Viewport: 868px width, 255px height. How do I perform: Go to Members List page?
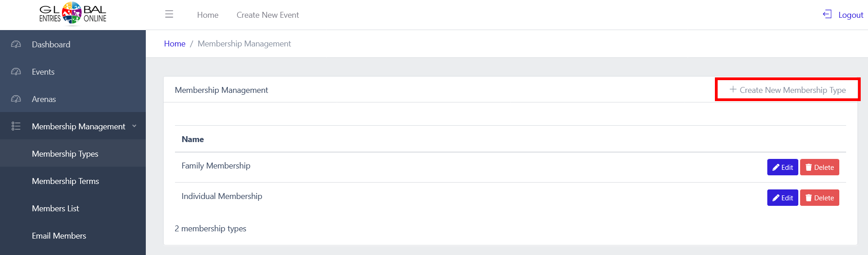pyautogui.click(x=55, y=209)
